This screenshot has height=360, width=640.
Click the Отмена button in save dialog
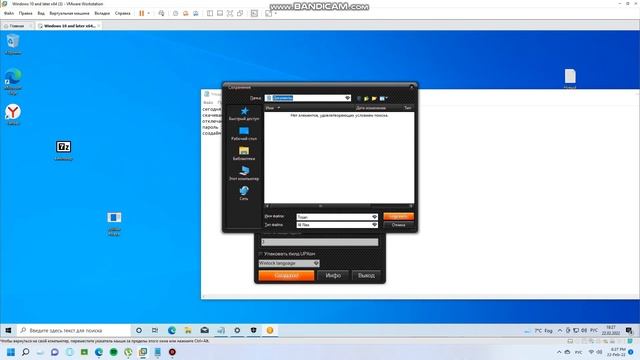(x=398, y=225)
